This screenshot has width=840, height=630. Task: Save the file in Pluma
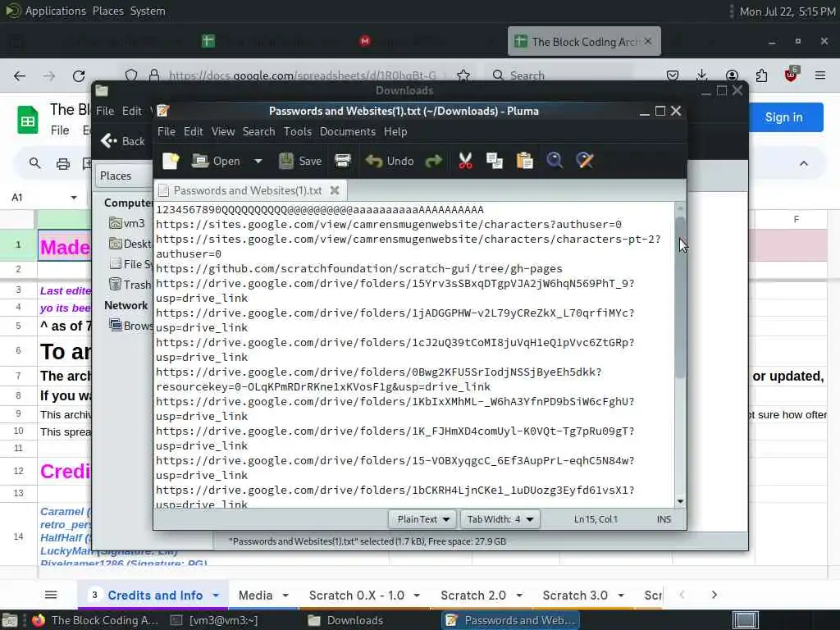coord(300,161)
